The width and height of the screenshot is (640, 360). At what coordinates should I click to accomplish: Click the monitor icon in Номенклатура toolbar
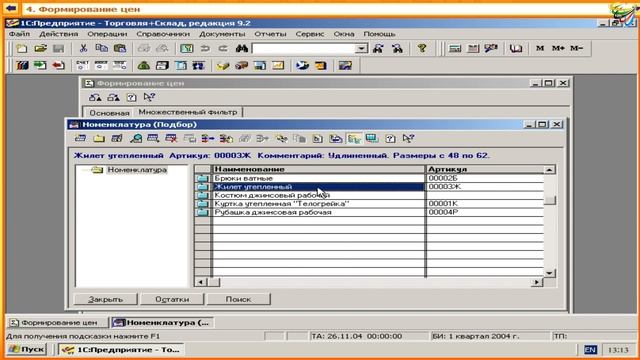(372, 139)
